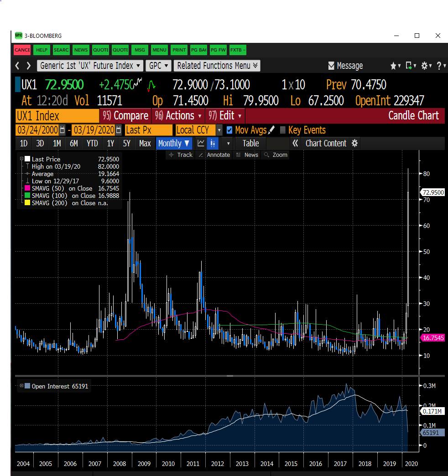Click the UX1 Index security field
448x476 pixels.
pyautogui.click(x=57, y=116)
